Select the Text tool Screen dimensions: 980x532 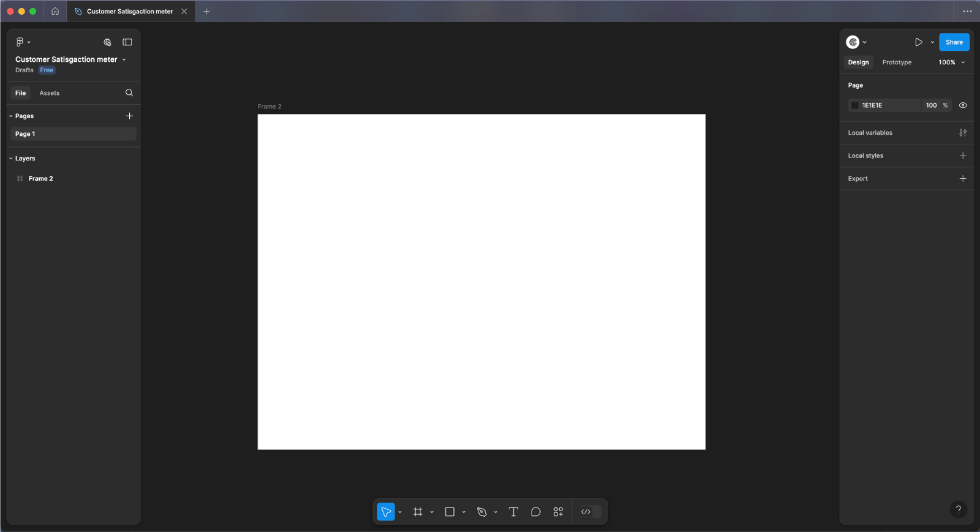coord(513,512)
